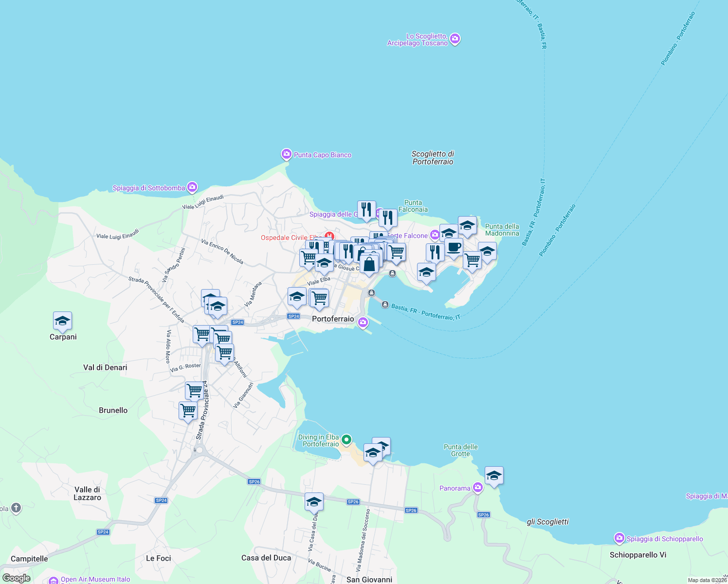Click the Punta Capo Bianco camera pin
This screenshot has height=584, width=728.
286,154
